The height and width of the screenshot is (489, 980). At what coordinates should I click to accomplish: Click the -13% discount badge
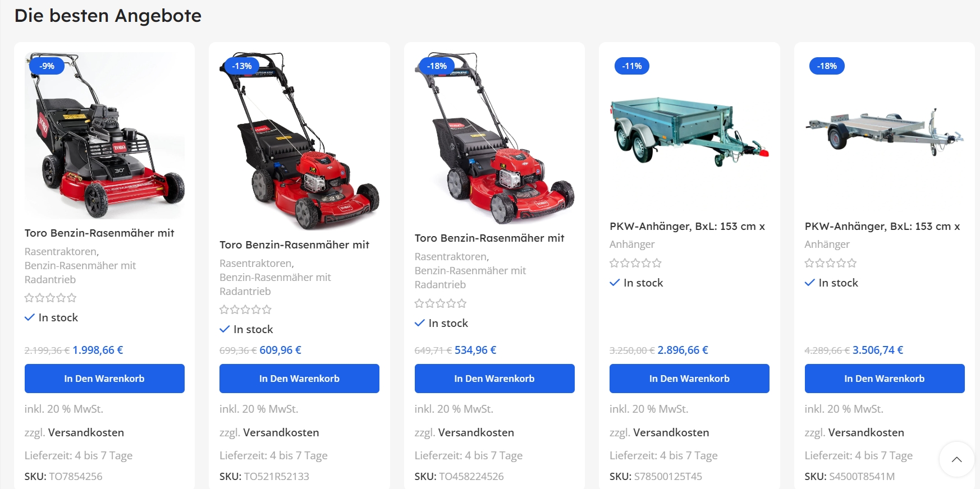point(242,66)
